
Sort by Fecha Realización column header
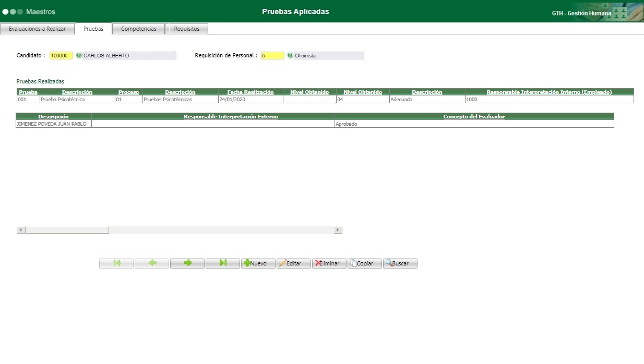click(251, 92)
